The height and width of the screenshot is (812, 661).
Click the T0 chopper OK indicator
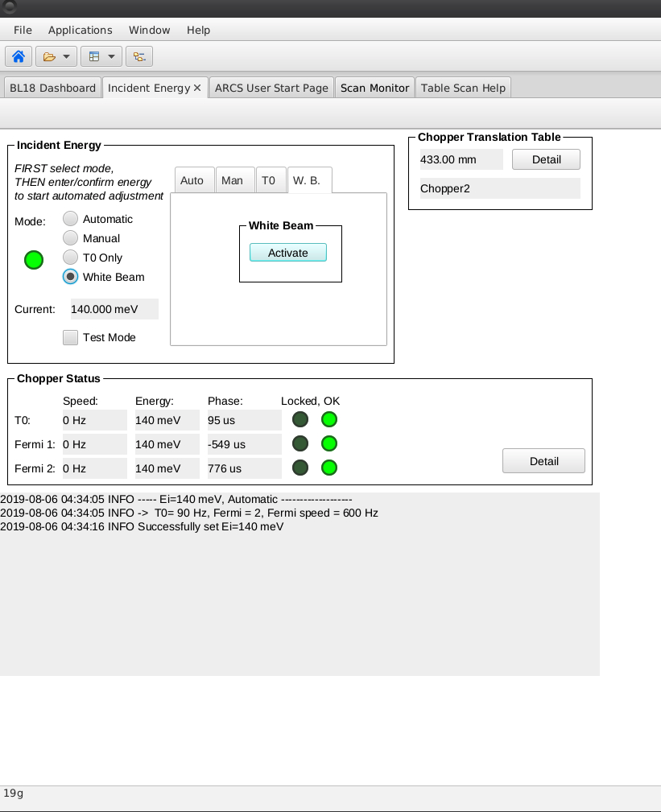329,419
